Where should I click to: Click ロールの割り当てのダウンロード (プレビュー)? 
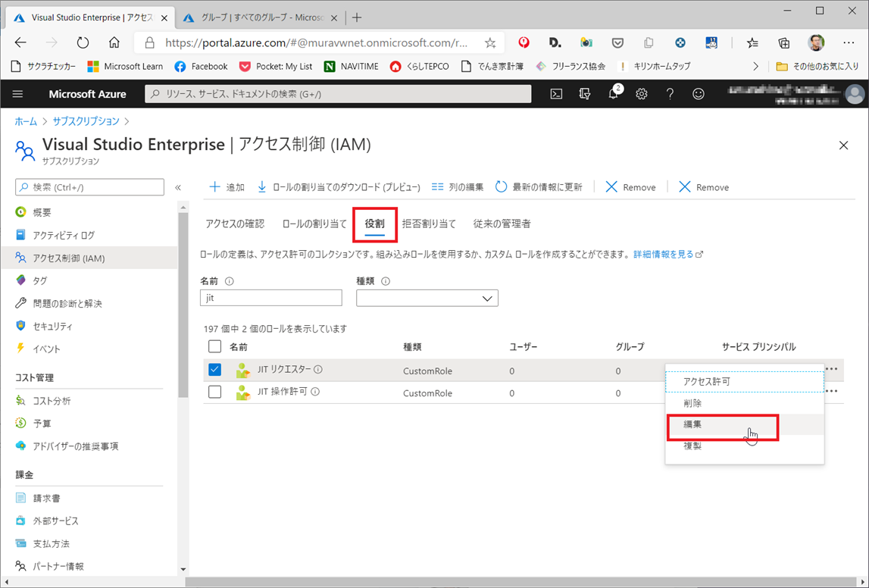point(339,187)
